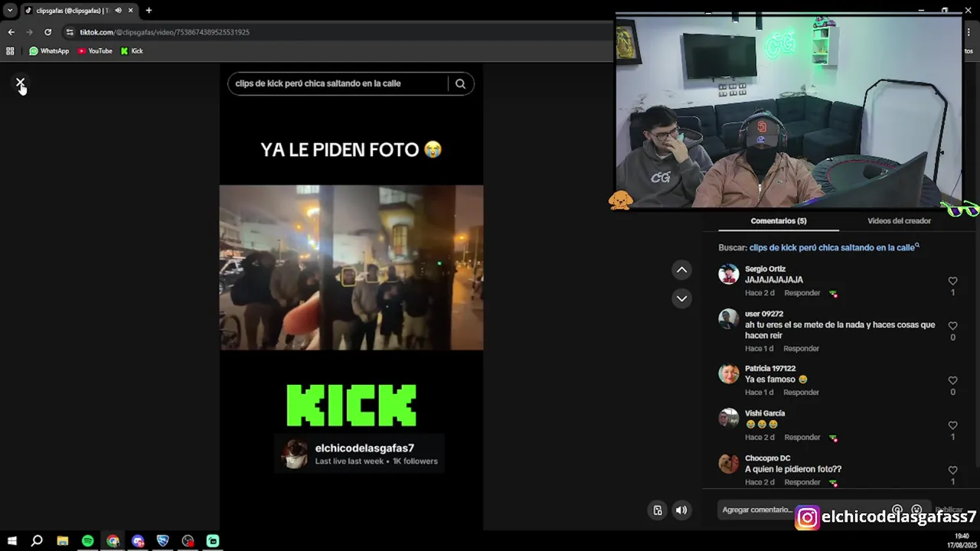Close the clipsgafas TikTok tab

pyautogui.click(x=130, y=11)
